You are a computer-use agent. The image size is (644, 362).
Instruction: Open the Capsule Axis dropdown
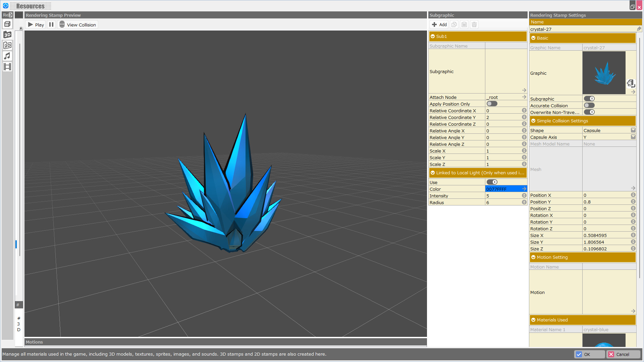(x=633, y=137)
